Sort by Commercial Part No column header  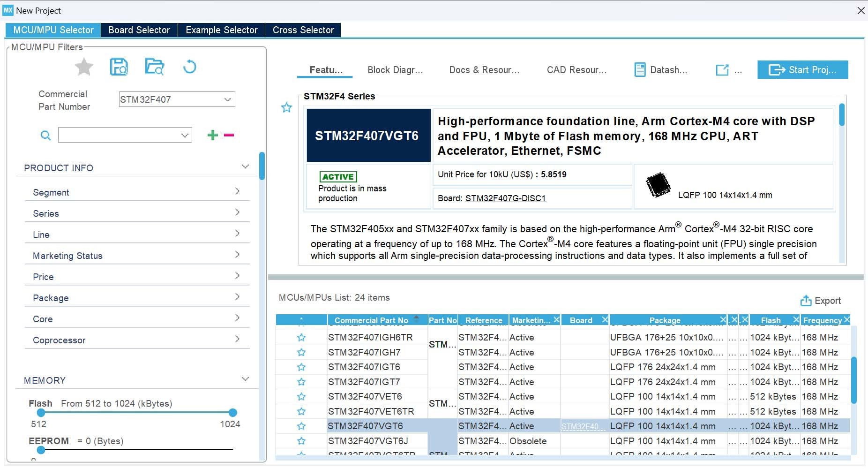pyautogui.click(x=377, y=320)
